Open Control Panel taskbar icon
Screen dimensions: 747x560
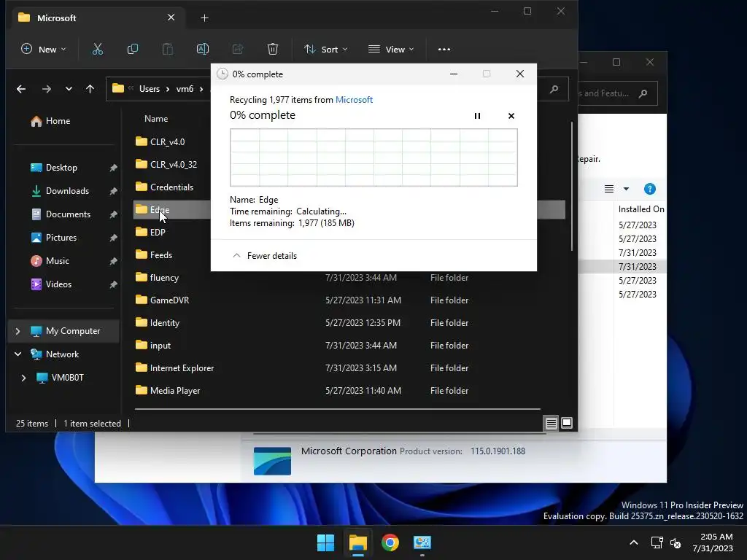click(x=422, y=542)
